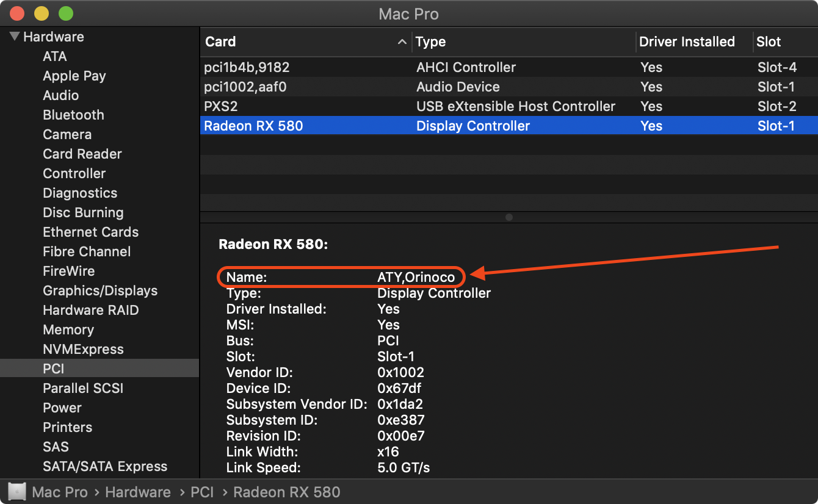This screenshot has width=818, height=504.
Task: Select Camera in the sidebar
Action: pos(67,134)
